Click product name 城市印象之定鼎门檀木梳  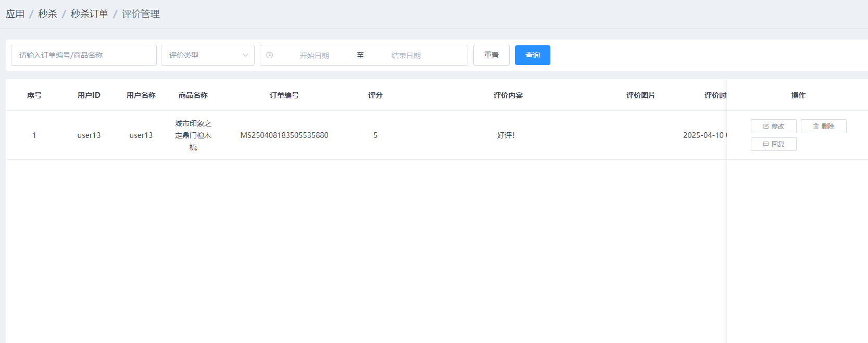click(193, 135)
